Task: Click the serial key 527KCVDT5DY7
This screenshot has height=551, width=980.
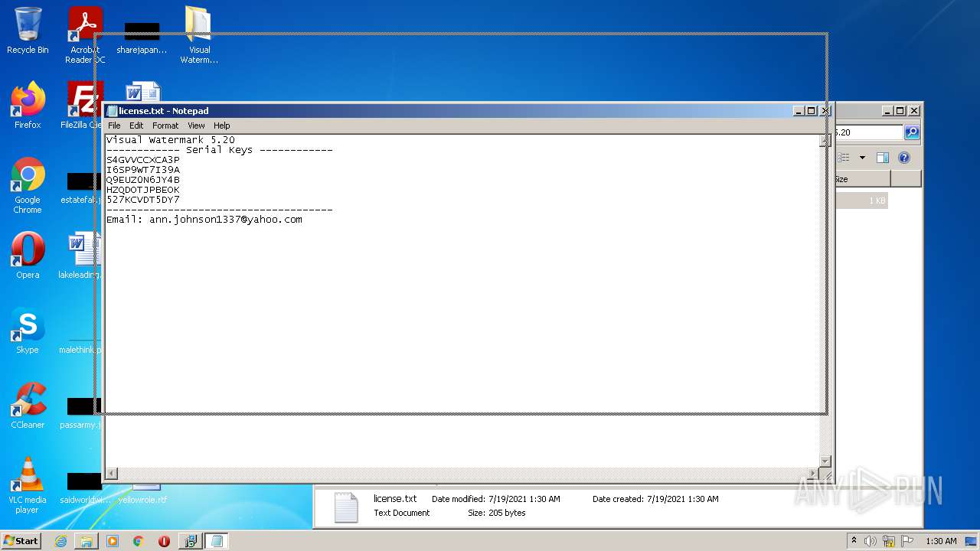Action: point(143,200)
